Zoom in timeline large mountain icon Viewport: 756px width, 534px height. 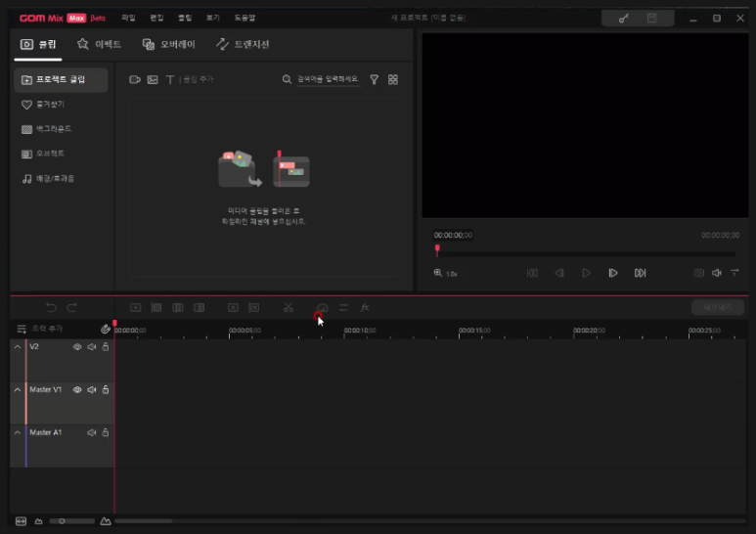[106, 521]
